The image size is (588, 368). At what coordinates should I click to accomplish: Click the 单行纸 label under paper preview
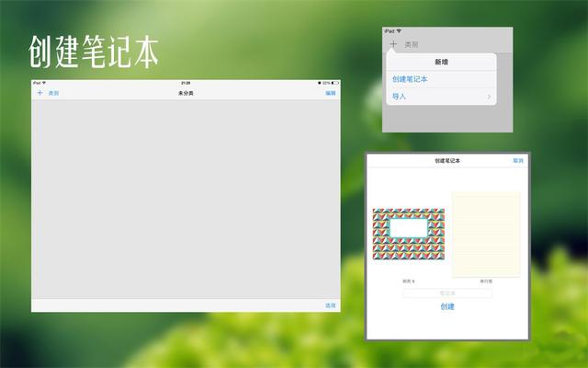486,282
